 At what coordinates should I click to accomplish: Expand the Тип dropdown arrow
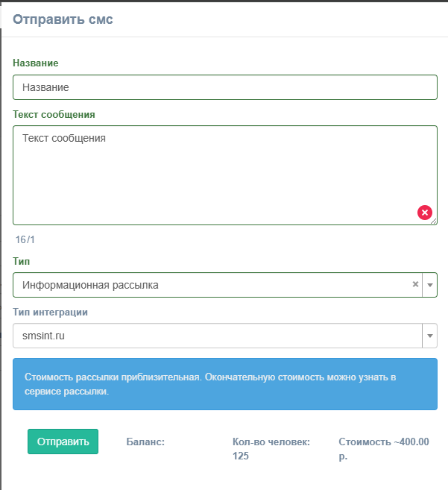click(x=430, y=285)
